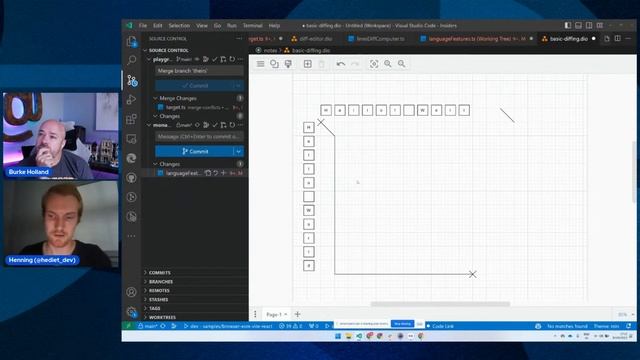
Task: Toggle the primary side bar layout icon
Action: [x=568, y=25]
